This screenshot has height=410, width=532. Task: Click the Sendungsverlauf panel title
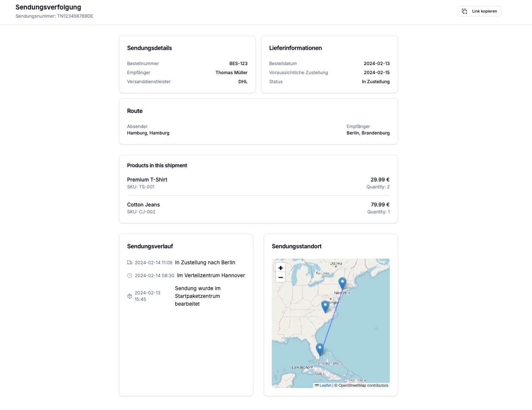click(149, 246)
